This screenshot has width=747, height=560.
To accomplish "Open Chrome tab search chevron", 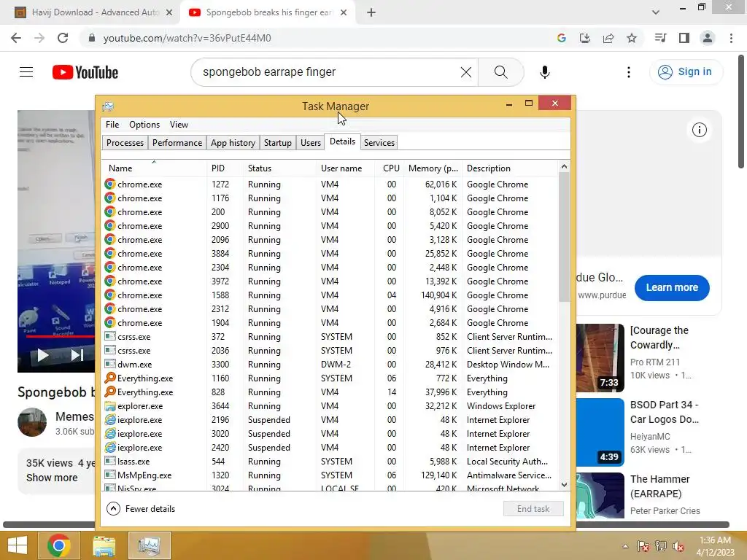I will pos(656,12).
